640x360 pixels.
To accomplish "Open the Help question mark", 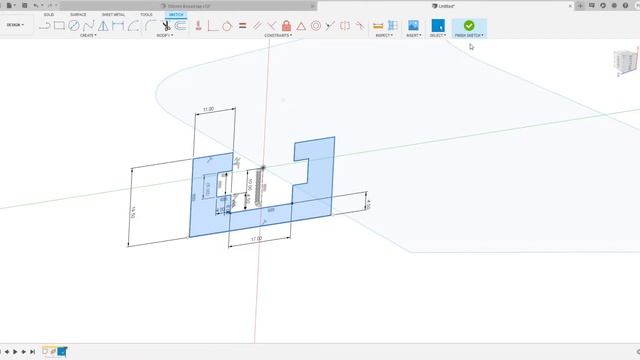I will click(x=625, y=6).
